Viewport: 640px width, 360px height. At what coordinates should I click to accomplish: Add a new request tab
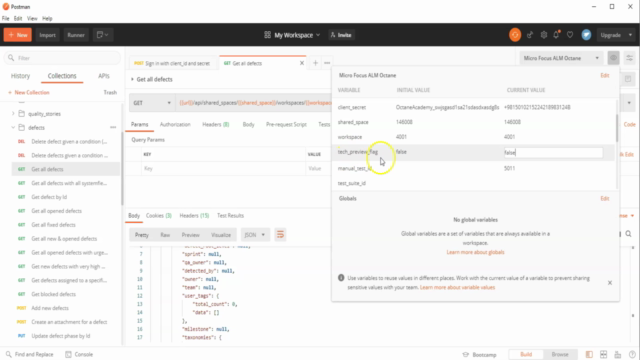point(315,63)
